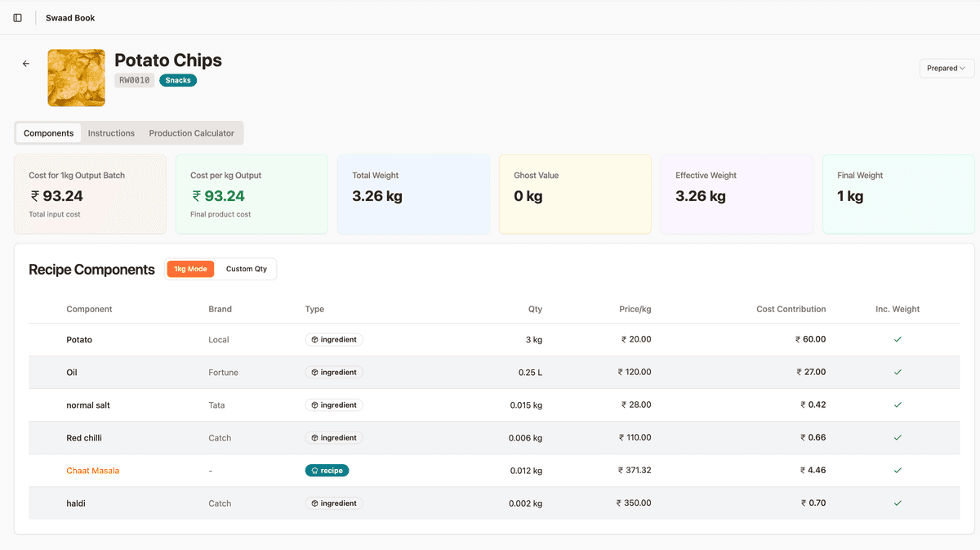This screenshot has height=550, width=980.
Task: Click the Snacks category tag
Action: [178, 80]
